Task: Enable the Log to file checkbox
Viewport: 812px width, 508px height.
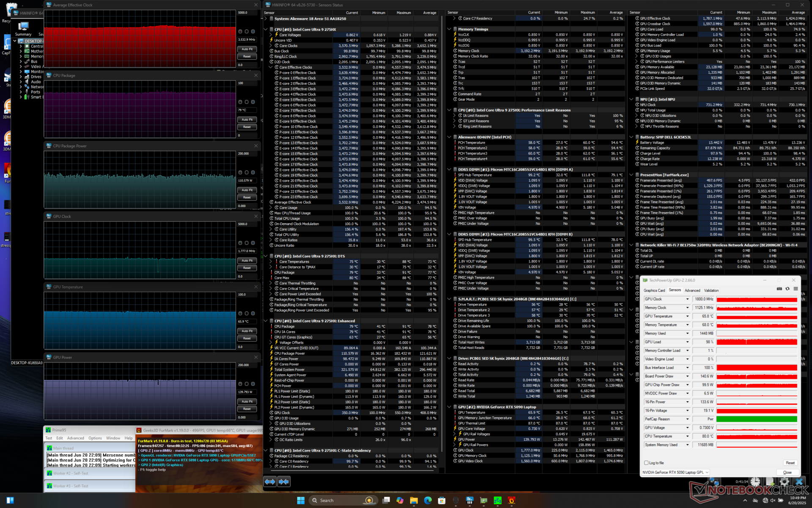Action: [646, 463]
